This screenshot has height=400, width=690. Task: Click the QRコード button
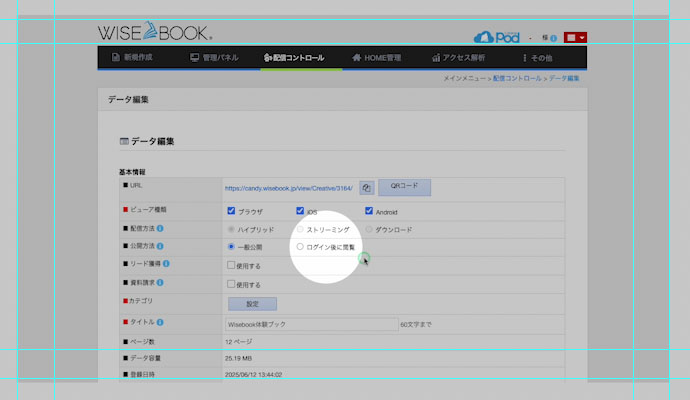coord(404,187)
